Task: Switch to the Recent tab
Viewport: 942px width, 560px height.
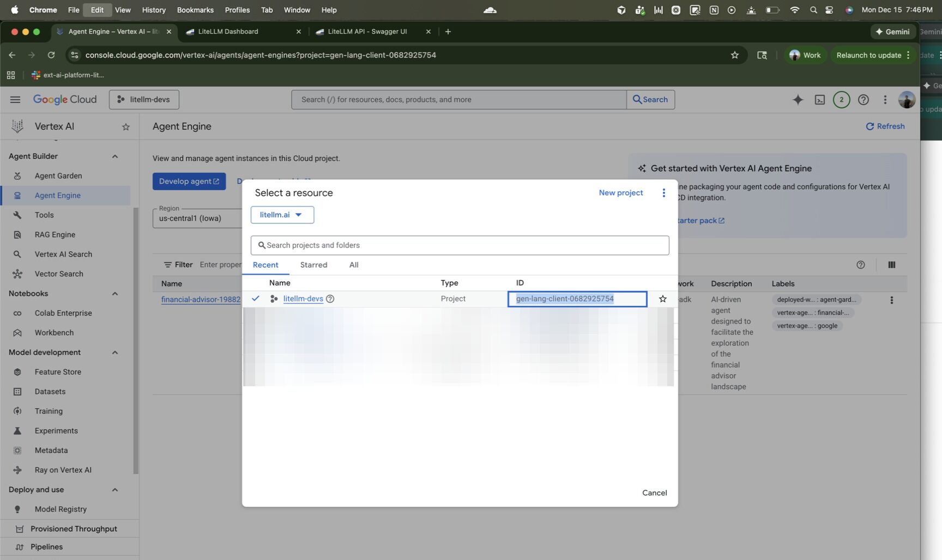Action: [x=265, y=265]
